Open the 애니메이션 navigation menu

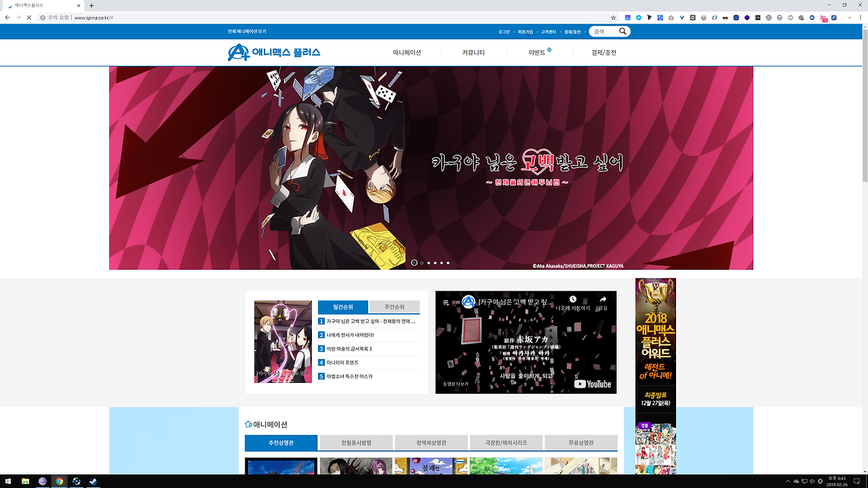tap(407, 52)
